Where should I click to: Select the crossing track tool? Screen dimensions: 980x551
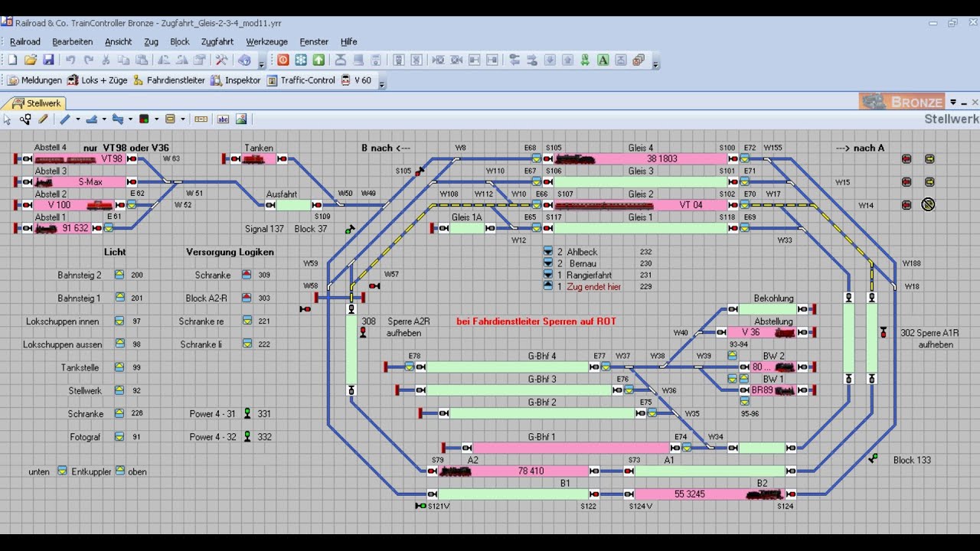(117, 119)
